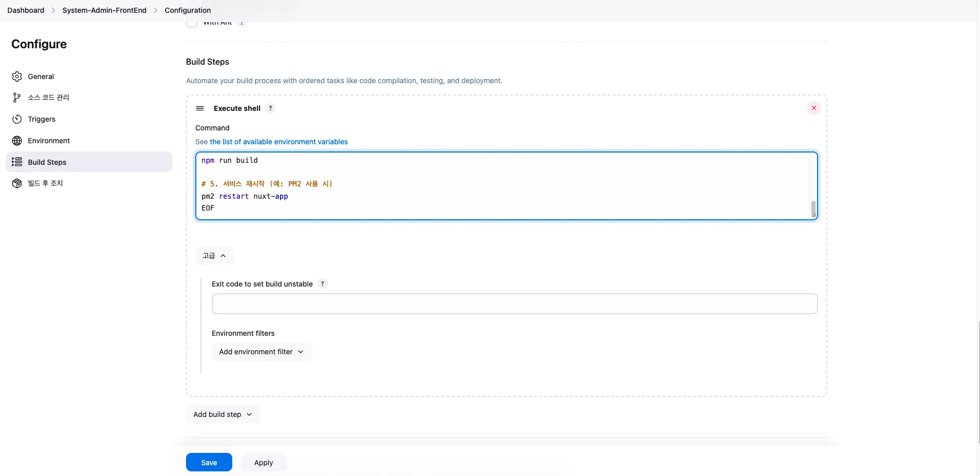
Task: Click the Build Steps heading
Action: click(208, 62)
